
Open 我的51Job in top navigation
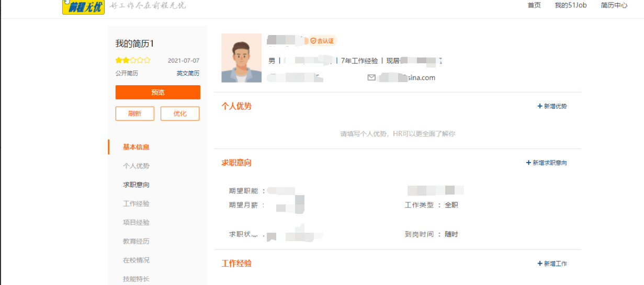[x=571, y=5]
